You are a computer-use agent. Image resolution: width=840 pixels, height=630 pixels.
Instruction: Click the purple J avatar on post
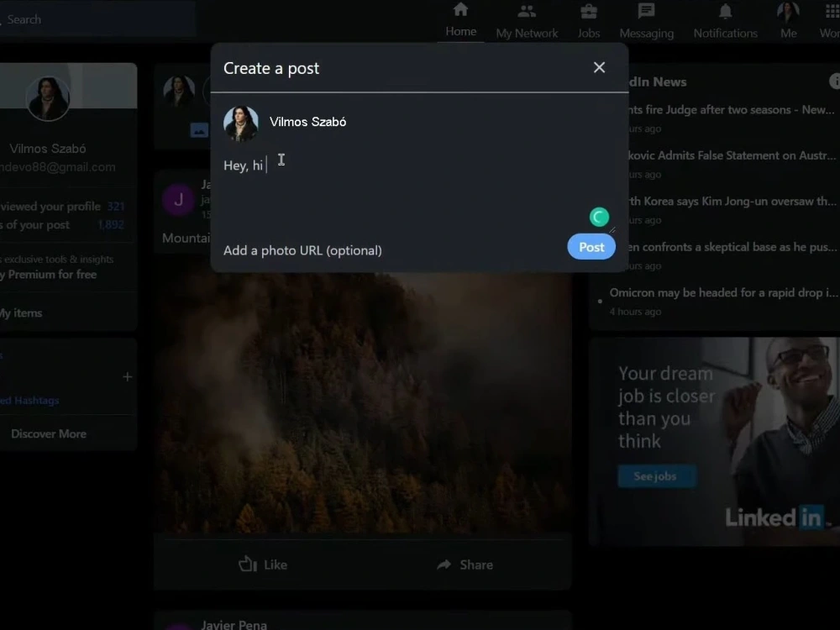coord(178,200)
